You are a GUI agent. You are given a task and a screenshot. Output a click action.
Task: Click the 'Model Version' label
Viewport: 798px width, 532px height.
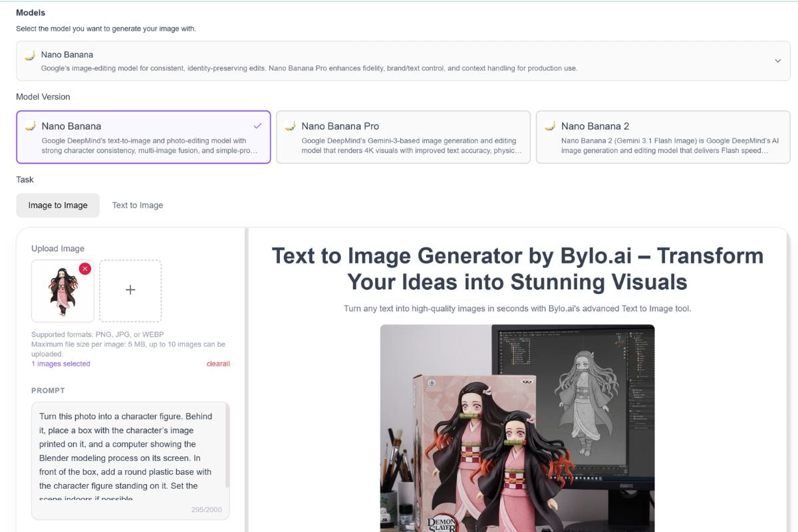(43, 96)
